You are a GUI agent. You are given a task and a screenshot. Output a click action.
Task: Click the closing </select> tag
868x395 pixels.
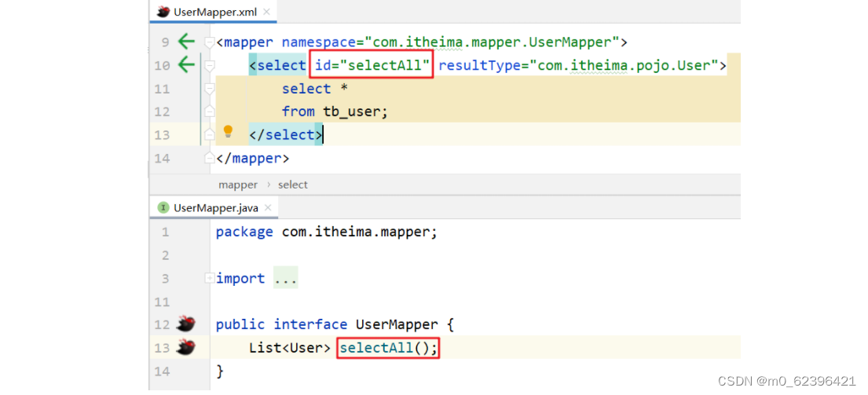(x=285, y=135)
